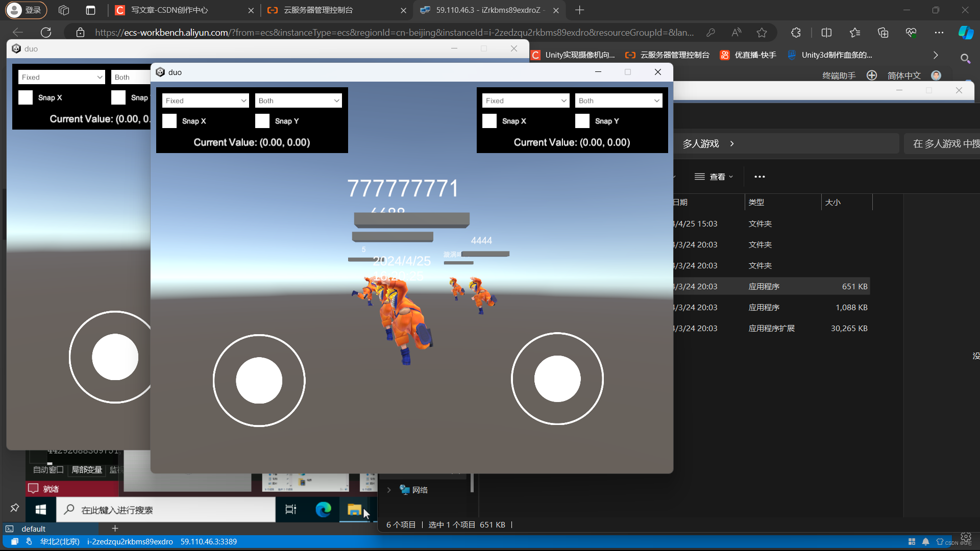Toggle Snap X in background duo window

[x=26, y=97]
